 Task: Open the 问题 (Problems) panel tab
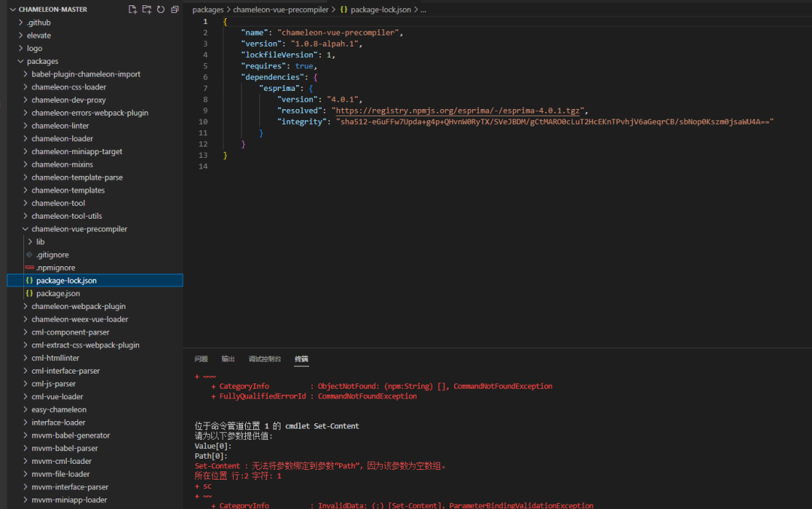coord(201,359)
